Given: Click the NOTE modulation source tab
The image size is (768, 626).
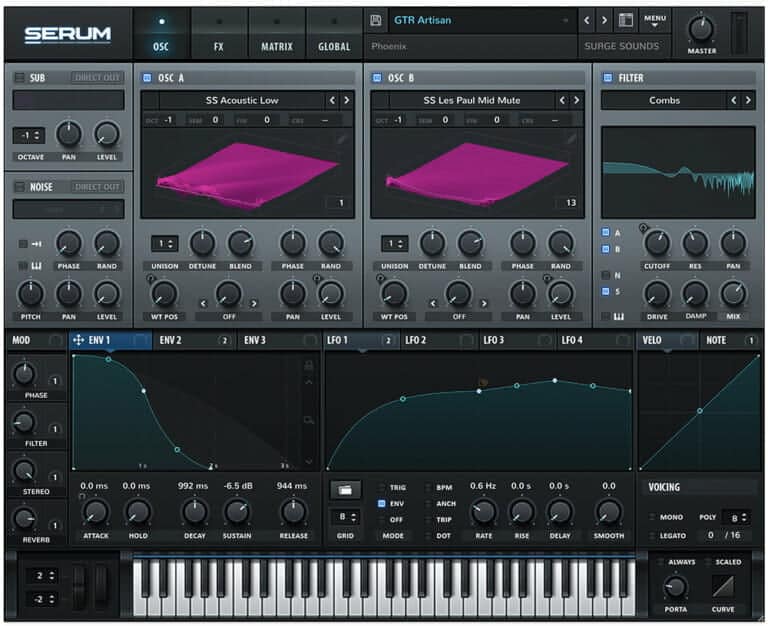Looking at the screenshot, I should [x=730, y=340].
